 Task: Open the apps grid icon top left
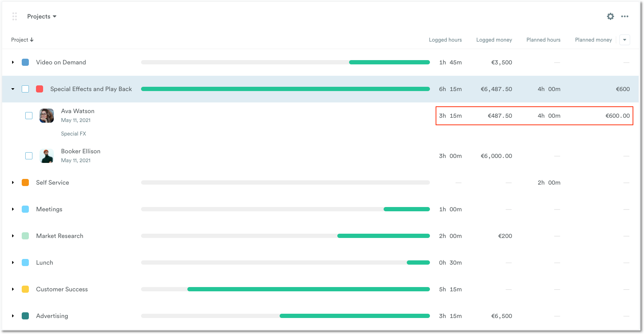[15, 16]
